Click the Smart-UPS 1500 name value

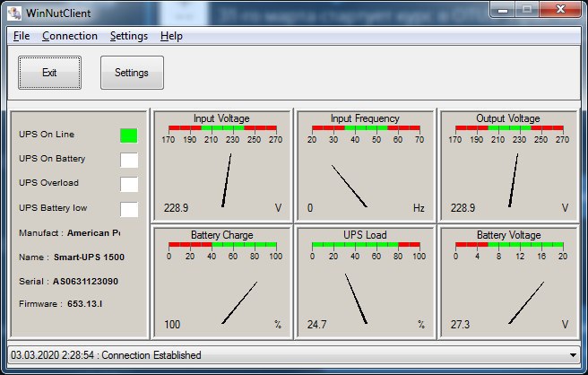[x=89, y=257]
